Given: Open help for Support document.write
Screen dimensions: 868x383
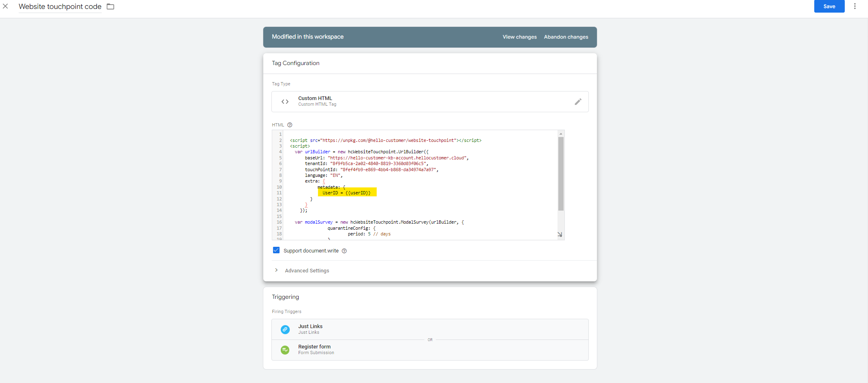Looking at the screenshot, I should 344,251.
